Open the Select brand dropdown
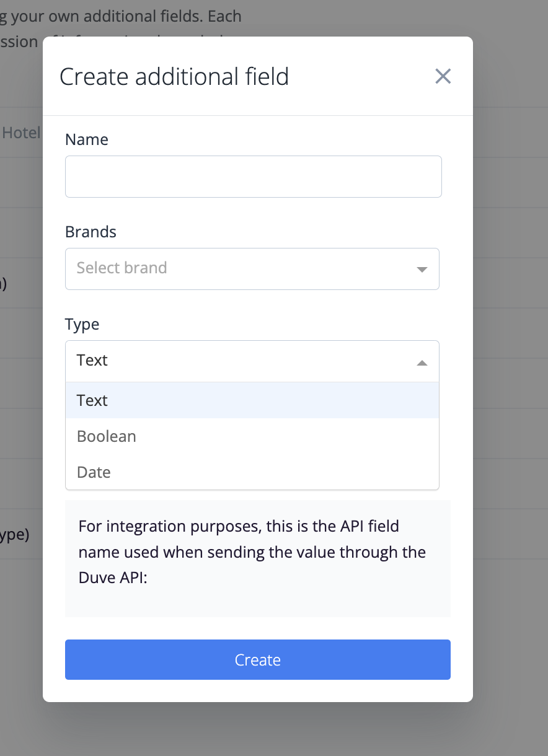Screen dimensions: 548x756 [252, 269]
